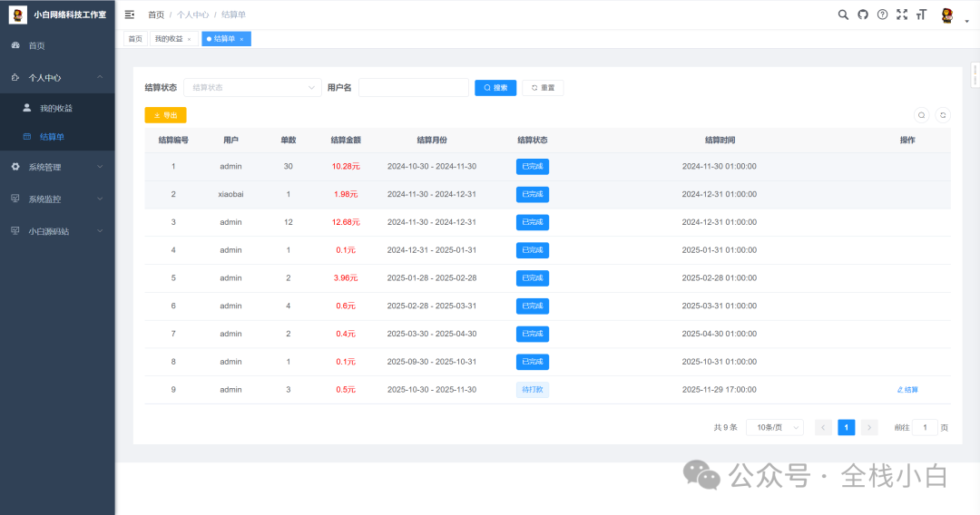Close the 结算单 tab

click(241, 39)
